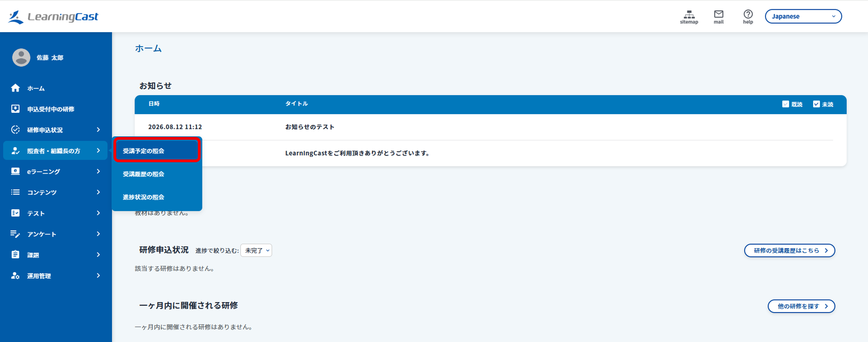Select 進捗状況の照会 submenu item

coord(157,197)
